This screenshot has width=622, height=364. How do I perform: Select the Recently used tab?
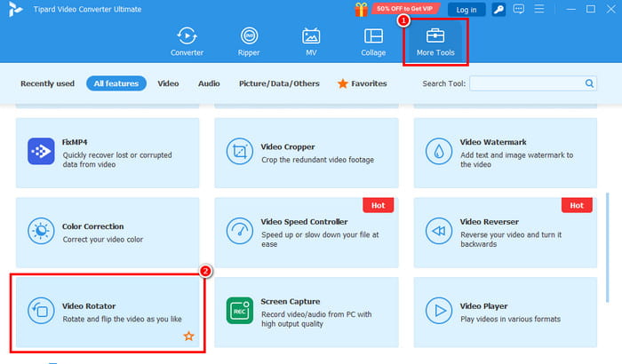[x=48, y=83]
